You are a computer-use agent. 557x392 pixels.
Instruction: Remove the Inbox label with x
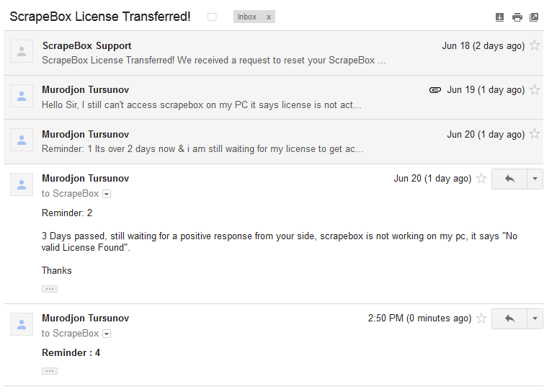click(269, 17)
